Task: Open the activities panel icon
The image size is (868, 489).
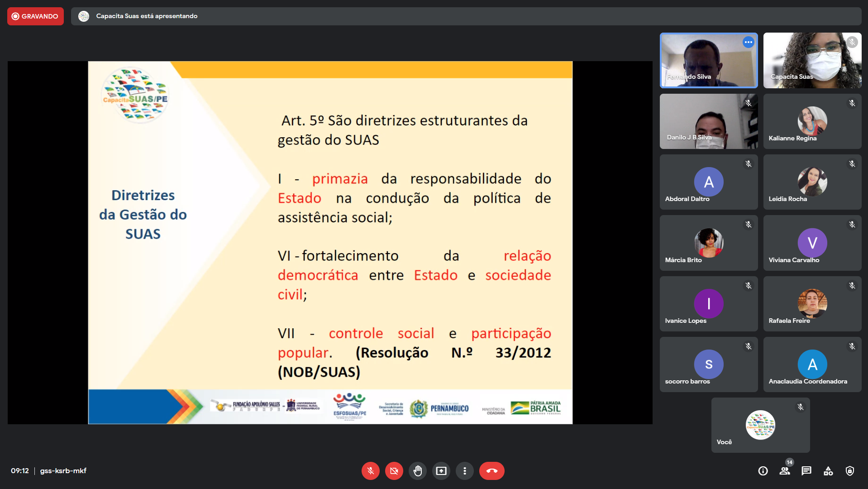Action: tap(828, 471)
